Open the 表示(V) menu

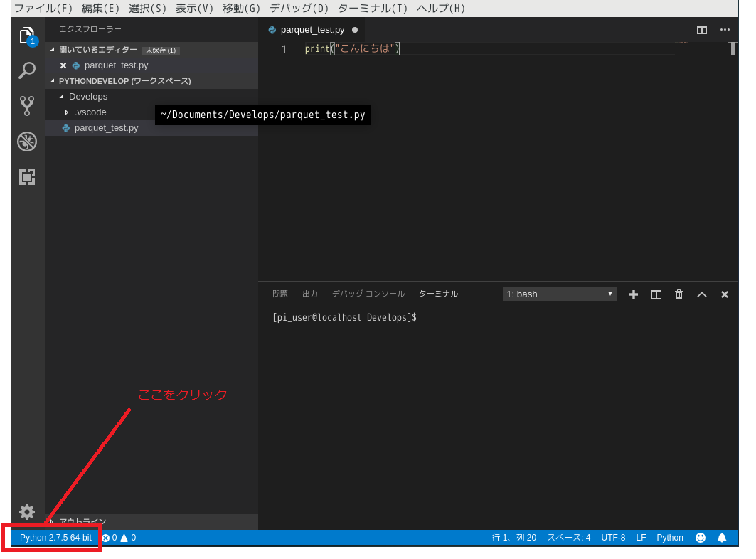194,9
